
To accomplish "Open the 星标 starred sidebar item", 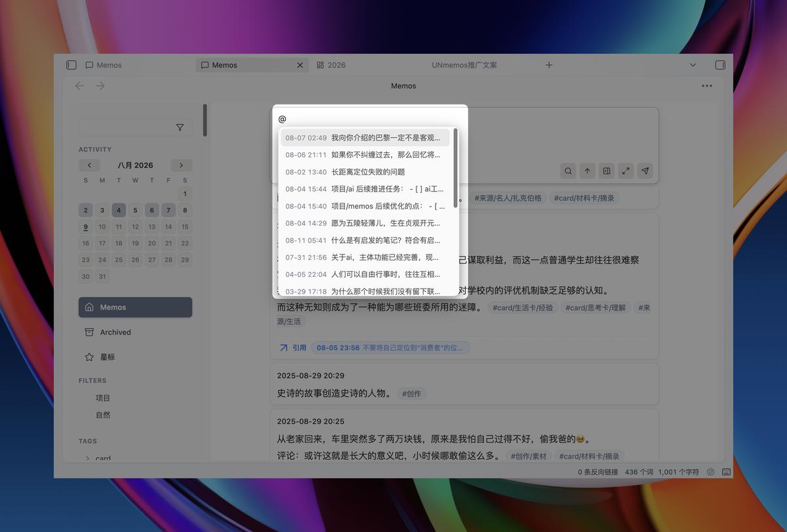I will 135,357.
